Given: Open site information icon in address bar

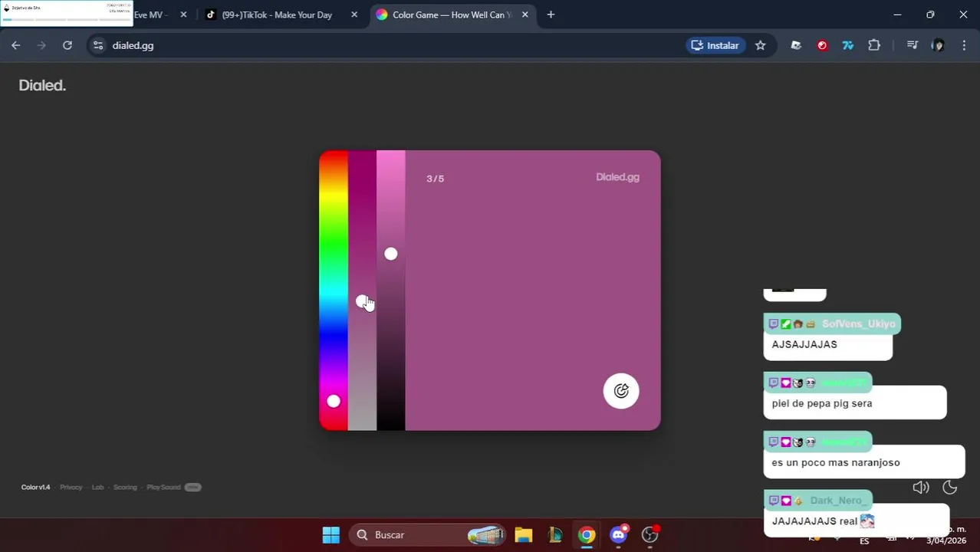Looking at the screenshot, I should pyautogui.click(x=97, y=45).
